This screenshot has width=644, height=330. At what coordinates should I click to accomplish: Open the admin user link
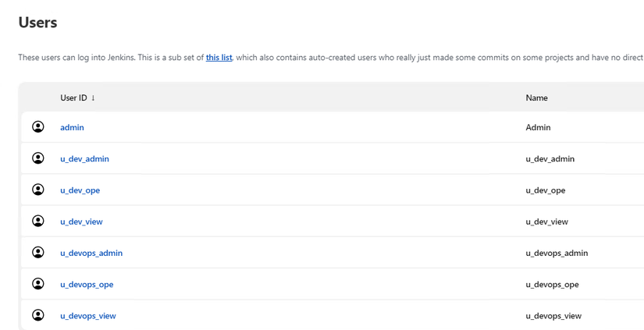coord(72,127)
